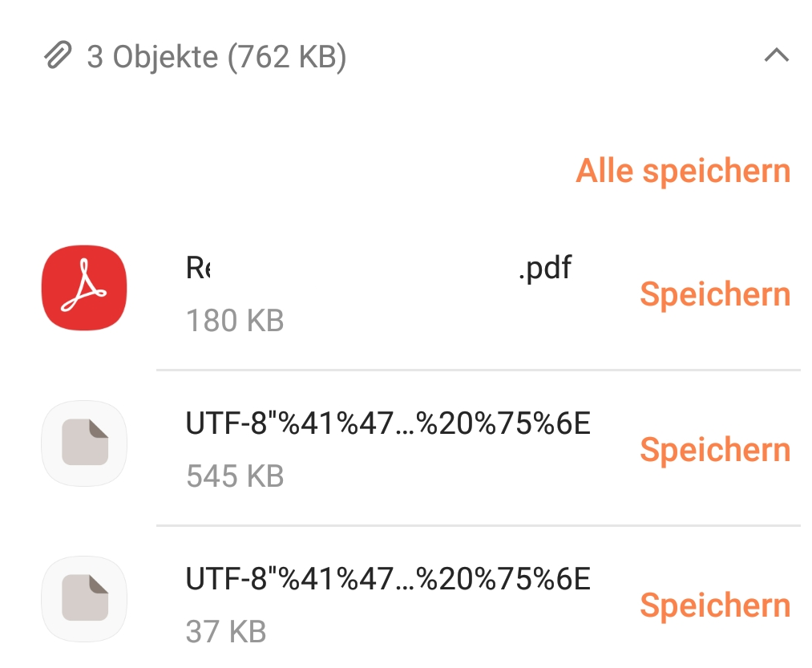Open the PDF attachment file name
812x668 pixels.
coord(379,267)
